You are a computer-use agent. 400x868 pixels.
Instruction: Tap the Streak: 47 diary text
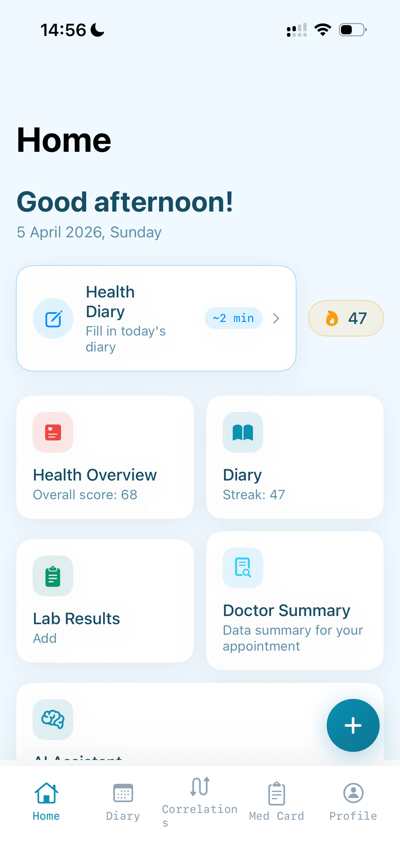[x=254, y=495]
